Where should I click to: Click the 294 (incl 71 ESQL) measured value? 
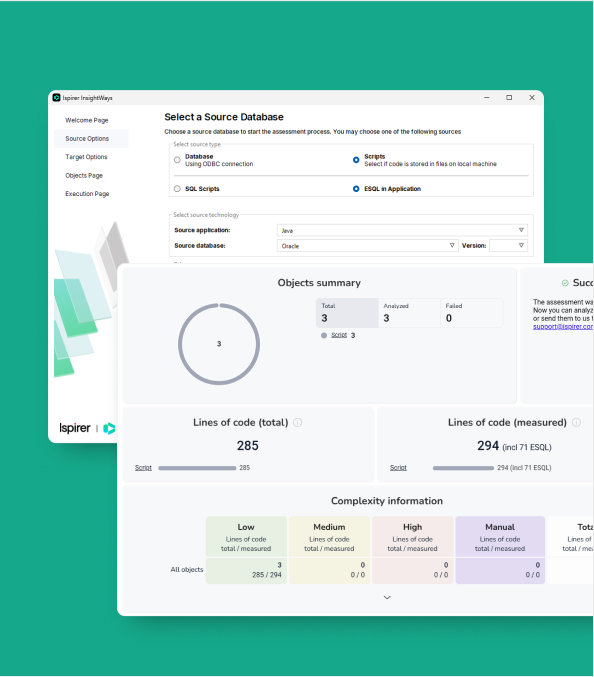[514, 446]
